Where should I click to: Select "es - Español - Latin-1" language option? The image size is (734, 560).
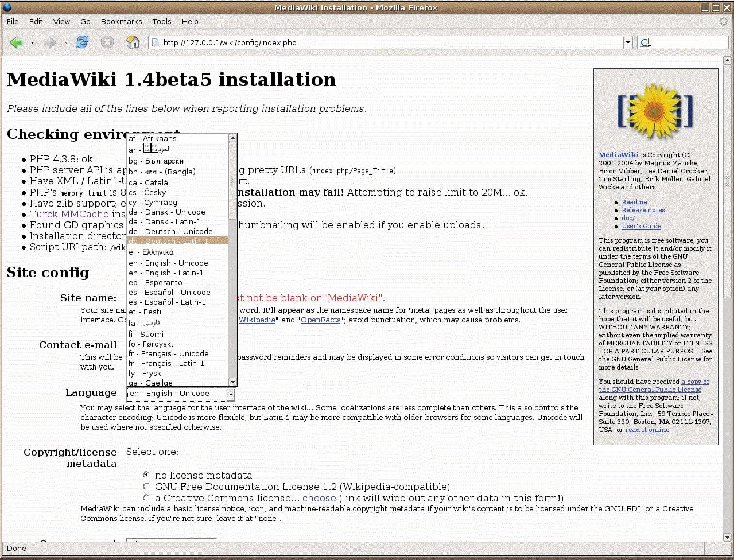point(177,302)
